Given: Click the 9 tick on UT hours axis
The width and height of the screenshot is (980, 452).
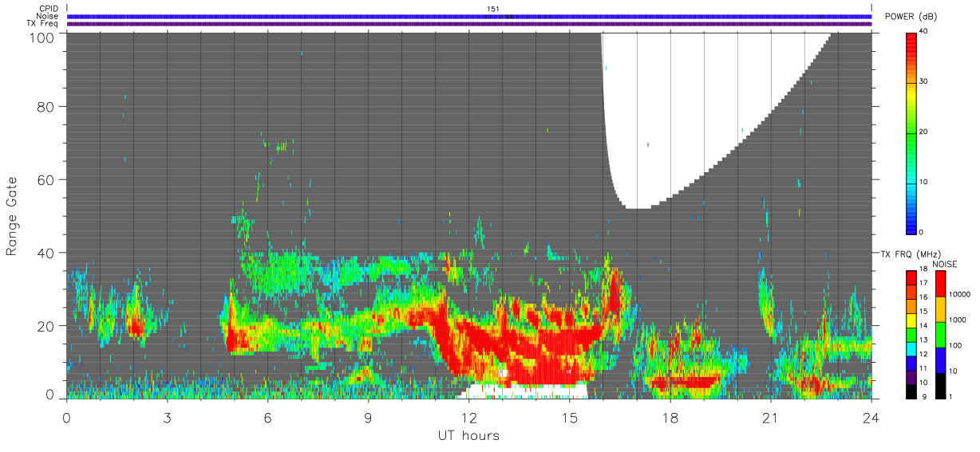Looking at the screenshot, I should [369, 417].
